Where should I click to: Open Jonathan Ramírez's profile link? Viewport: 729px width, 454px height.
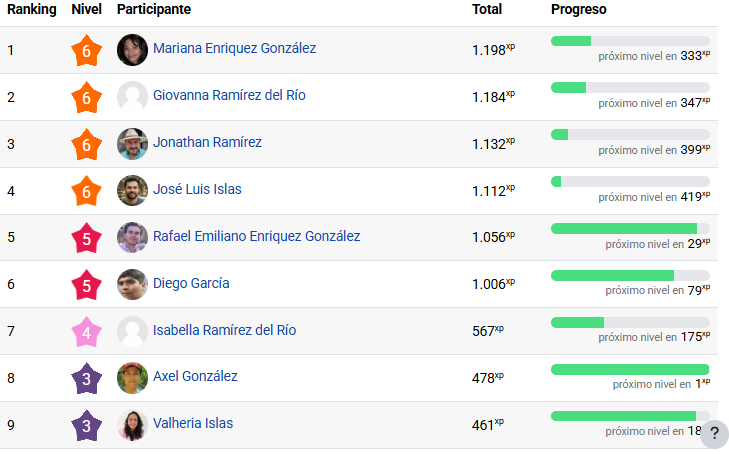tap(207, 143)
